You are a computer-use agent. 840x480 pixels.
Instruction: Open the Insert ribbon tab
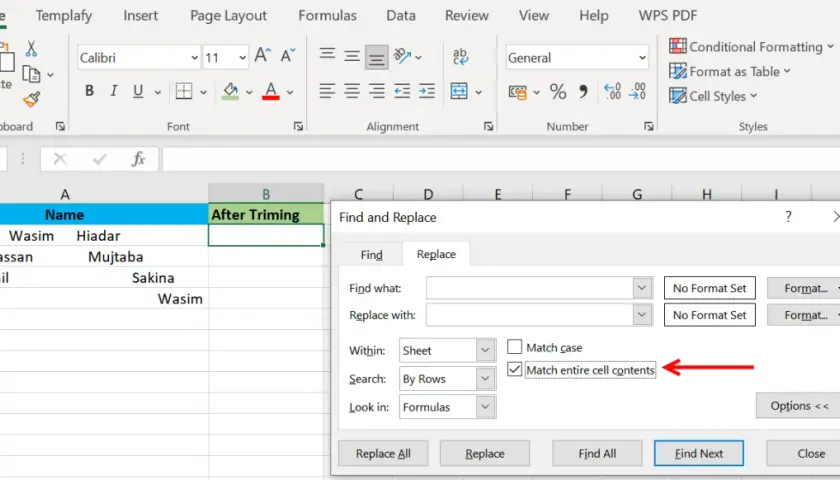coord(140,16)
